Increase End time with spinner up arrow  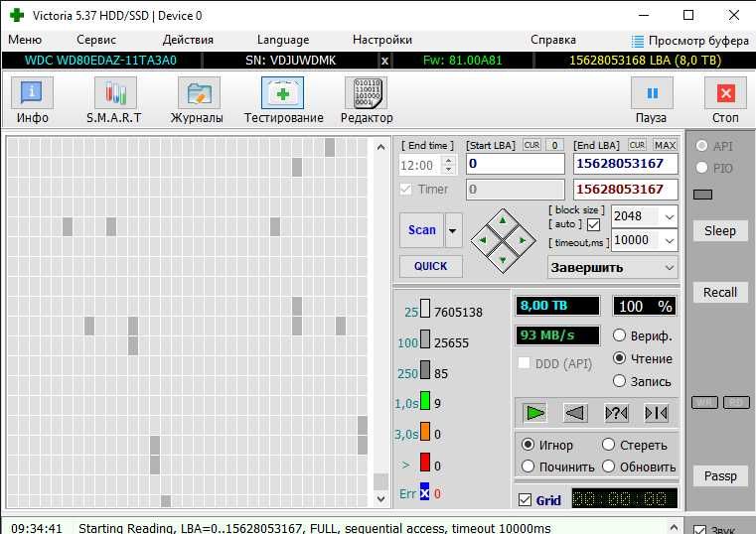click(448, 161)
